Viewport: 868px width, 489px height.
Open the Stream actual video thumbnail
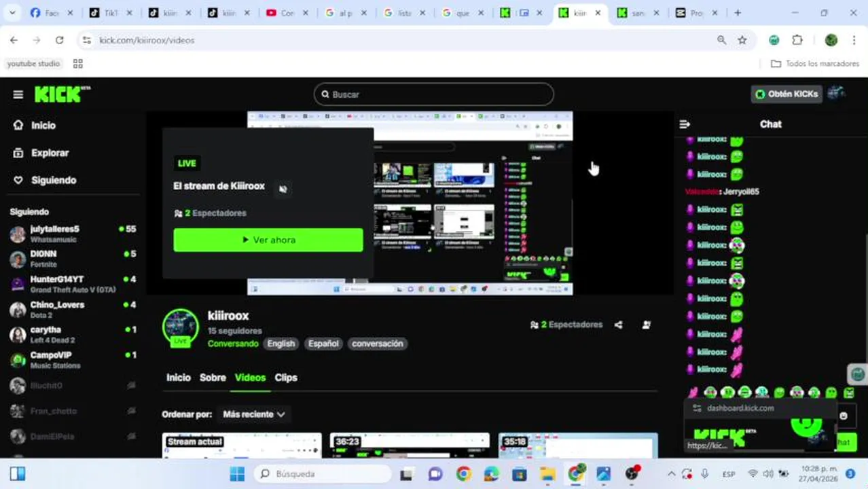242,446
